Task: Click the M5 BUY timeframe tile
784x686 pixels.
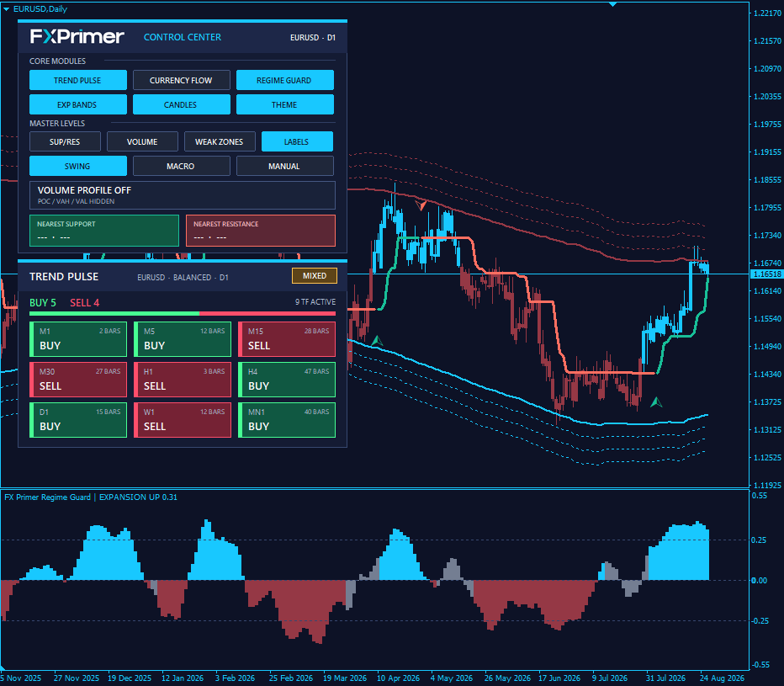Action: point(183,338)
